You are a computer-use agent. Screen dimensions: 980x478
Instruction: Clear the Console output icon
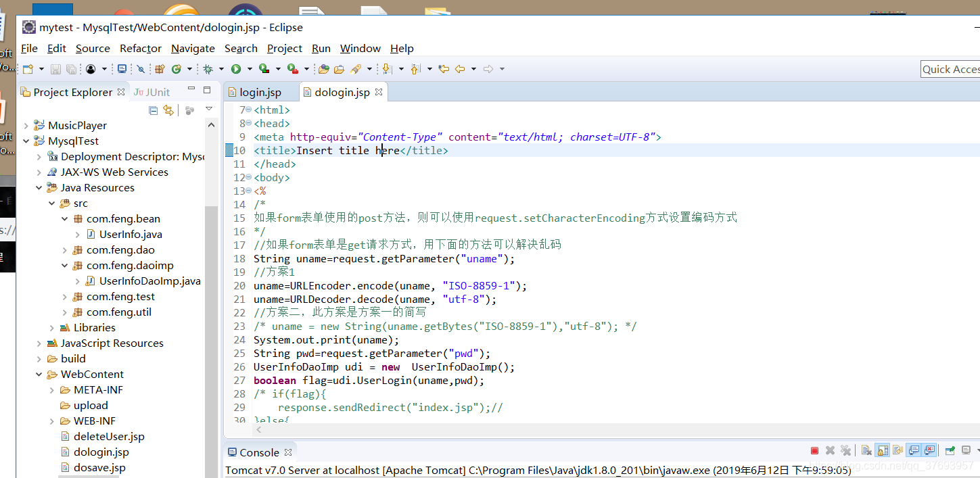(x=866, y=450)
